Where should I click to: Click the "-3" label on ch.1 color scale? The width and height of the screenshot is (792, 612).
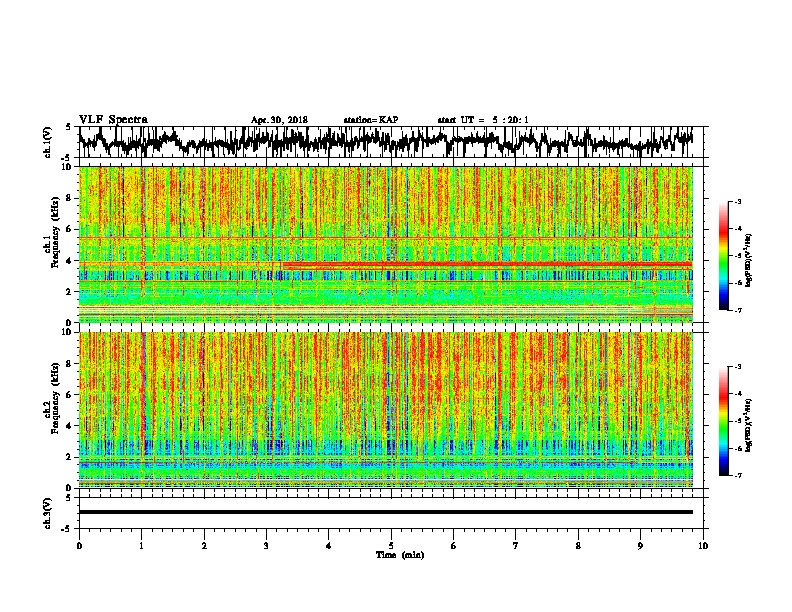(x=738, y=201)
